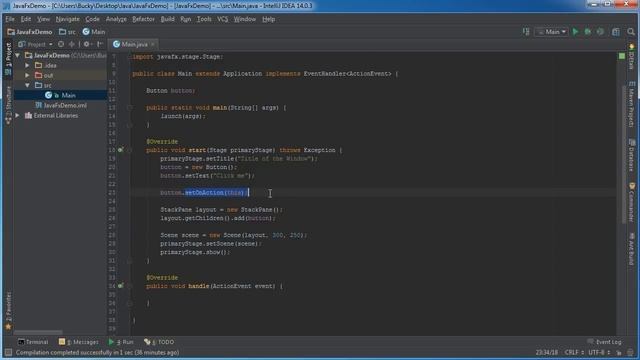Open the VCS menu
Viewport: 640px width, 360px height.
coord(222,19)
